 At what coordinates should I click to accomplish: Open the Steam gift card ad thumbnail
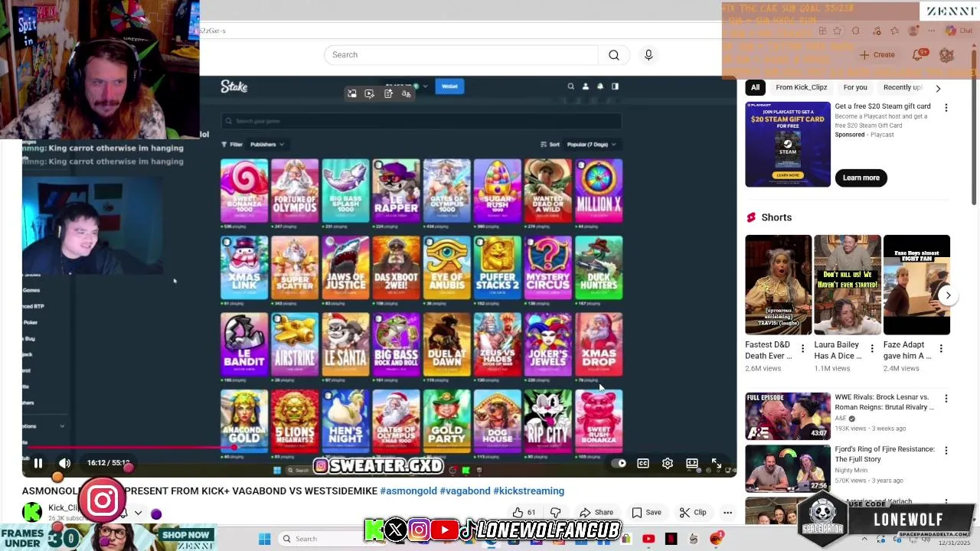tap(788, 144)
